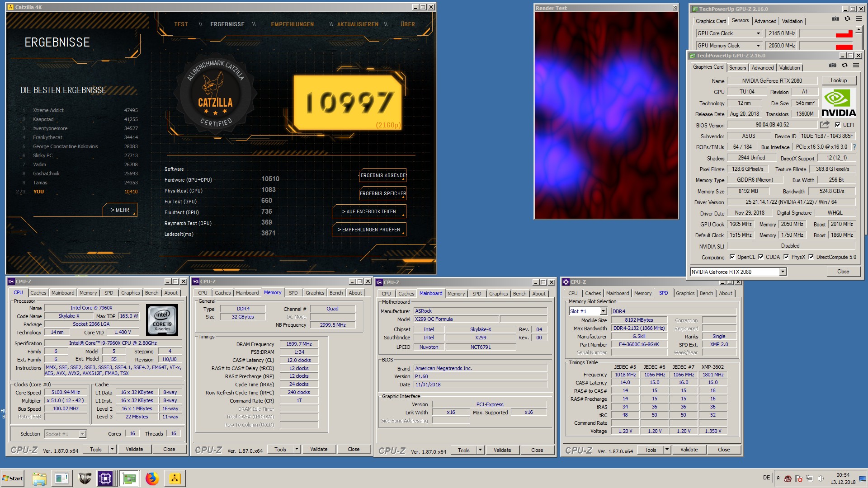Image resolution: width=868 pixels, height=488 pixels.
Task: Show hidden tray icons arrow
Action: tap(778, 478)
